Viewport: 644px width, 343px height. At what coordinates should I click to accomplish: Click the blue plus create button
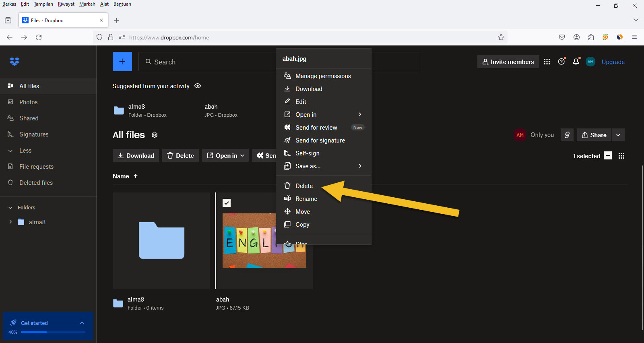click(122, 62)
